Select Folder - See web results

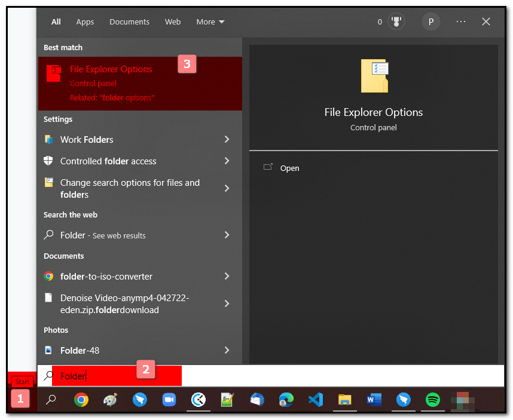[x=140, y=235]
